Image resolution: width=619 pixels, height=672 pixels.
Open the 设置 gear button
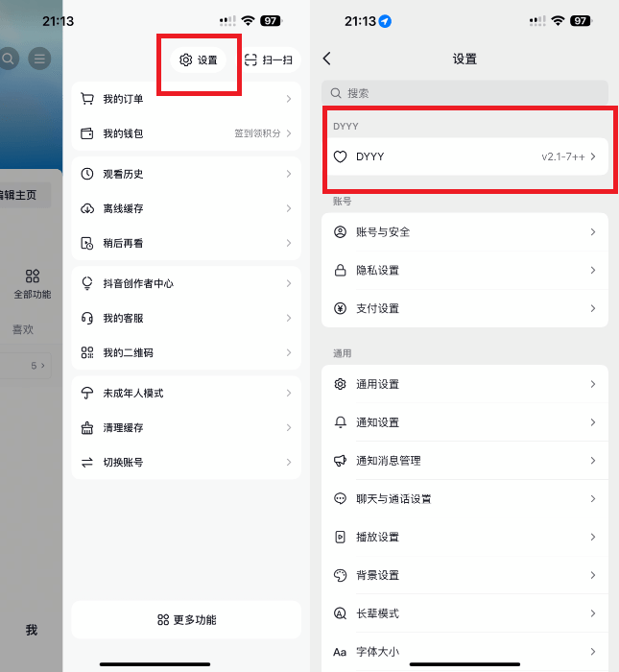point(199,60)
